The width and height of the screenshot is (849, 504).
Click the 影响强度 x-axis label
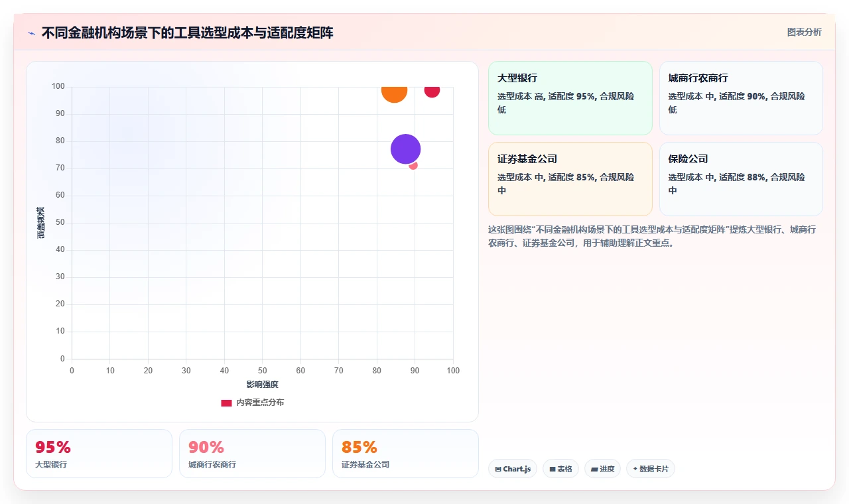(262, 385)
